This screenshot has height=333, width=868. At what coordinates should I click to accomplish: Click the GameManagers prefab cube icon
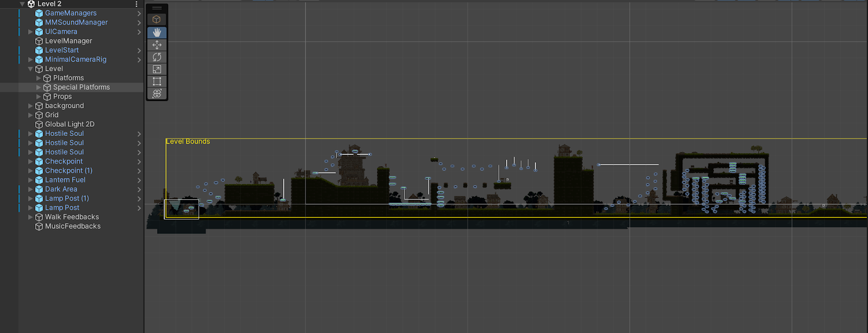39,13
